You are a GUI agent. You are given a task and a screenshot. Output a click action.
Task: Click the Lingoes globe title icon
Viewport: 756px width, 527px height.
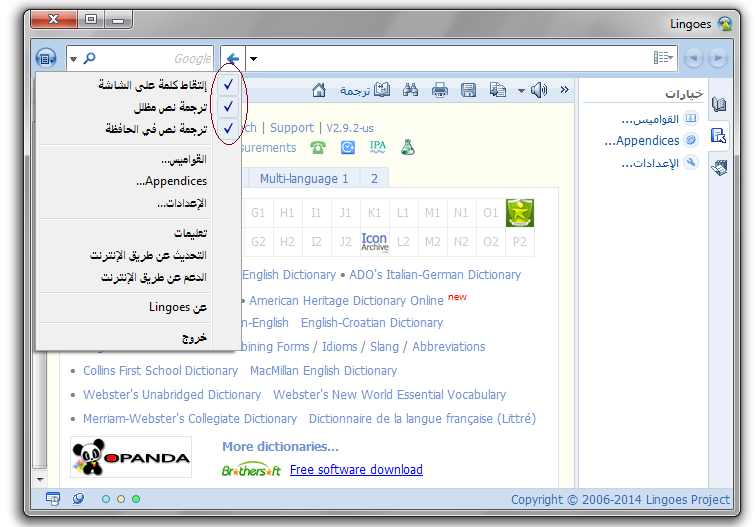pos(725,24)
